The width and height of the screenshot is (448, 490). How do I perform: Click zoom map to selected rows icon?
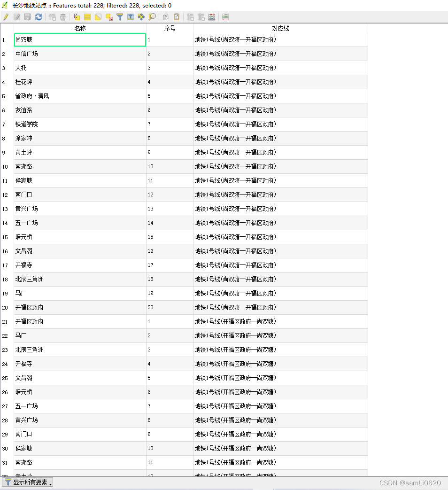[152, 17]
